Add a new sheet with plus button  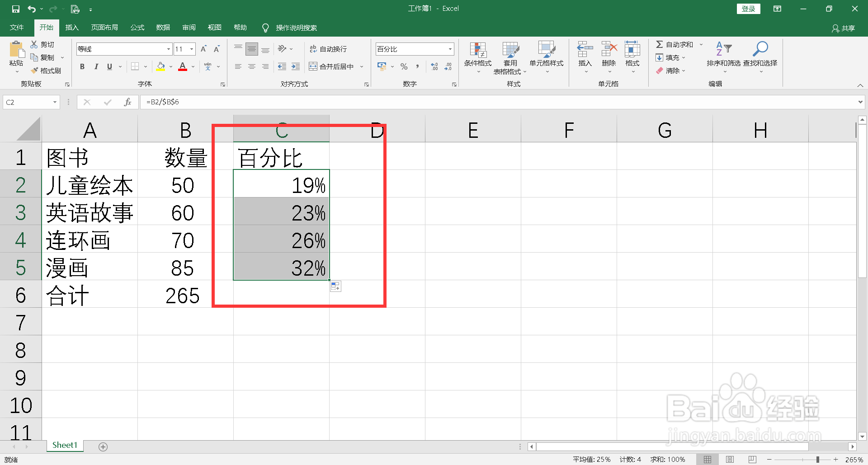click(103, 446)
